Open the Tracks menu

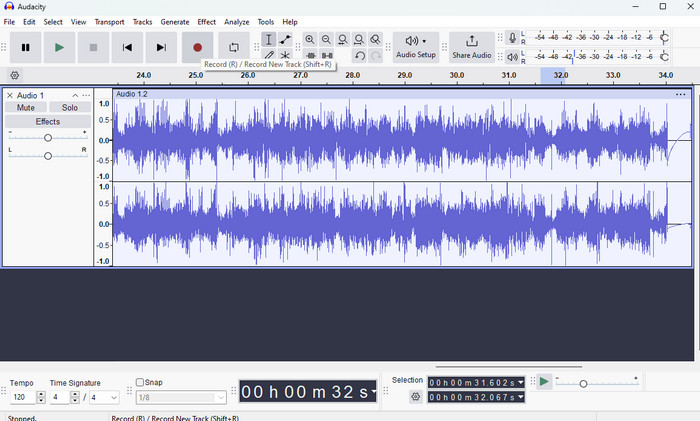142,22
